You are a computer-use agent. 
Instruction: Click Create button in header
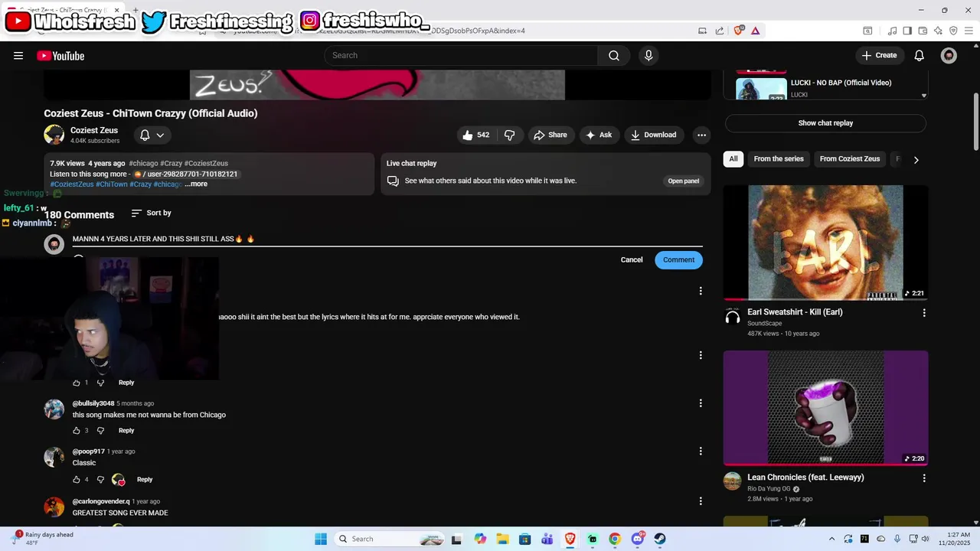[879, 55]
